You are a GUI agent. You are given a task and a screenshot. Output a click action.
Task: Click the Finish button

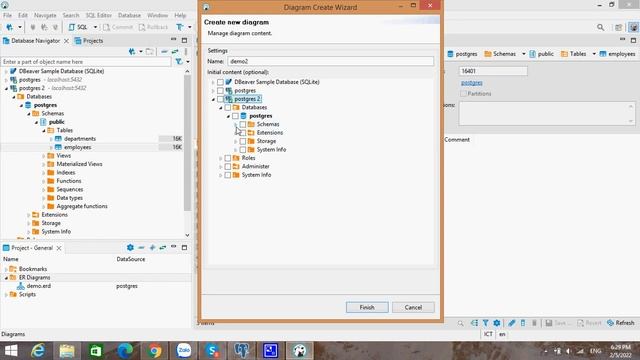coord(367,307)
